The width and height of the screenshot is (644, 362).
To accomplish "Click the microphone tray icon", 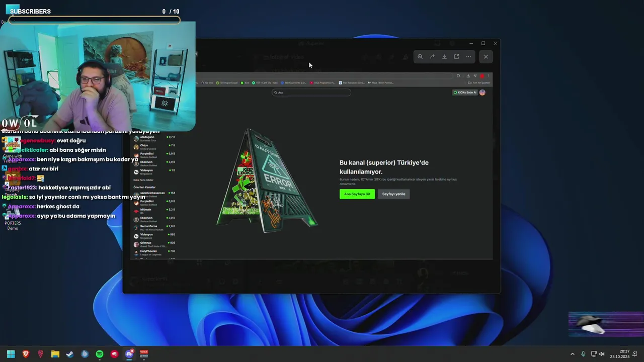I will coord(583,354).
